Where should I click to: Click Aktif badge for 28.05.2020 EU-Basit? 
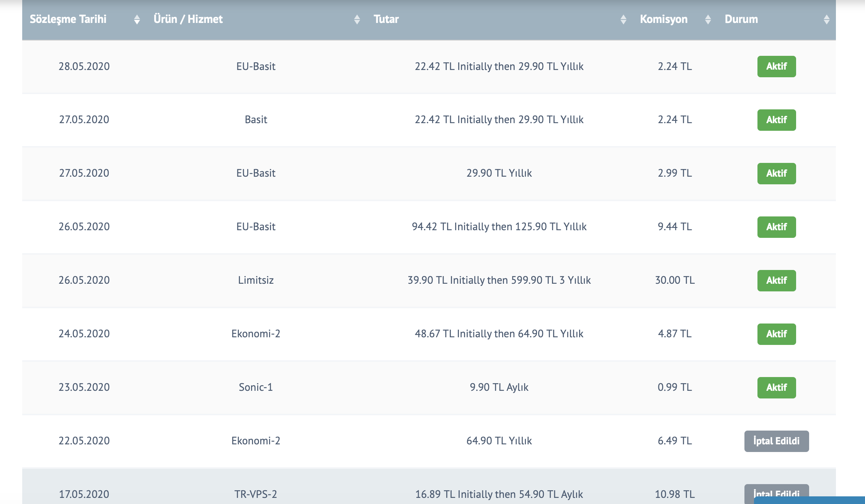point(777,67)
